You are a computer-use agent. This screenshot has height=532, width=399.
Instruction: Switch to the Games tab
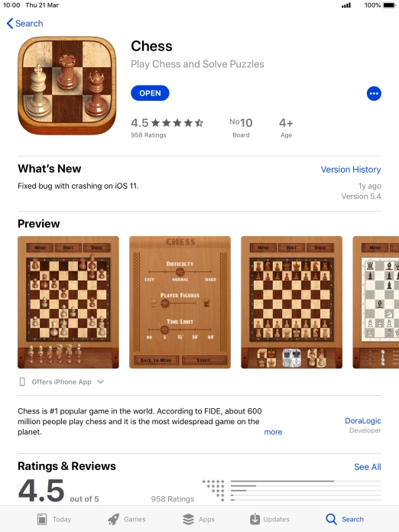coord(127,519)
